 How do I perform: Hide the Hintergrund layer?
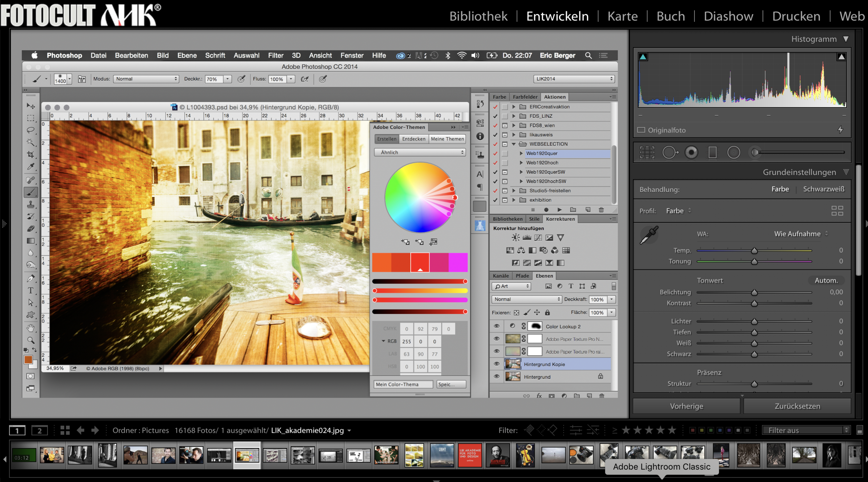496,377
